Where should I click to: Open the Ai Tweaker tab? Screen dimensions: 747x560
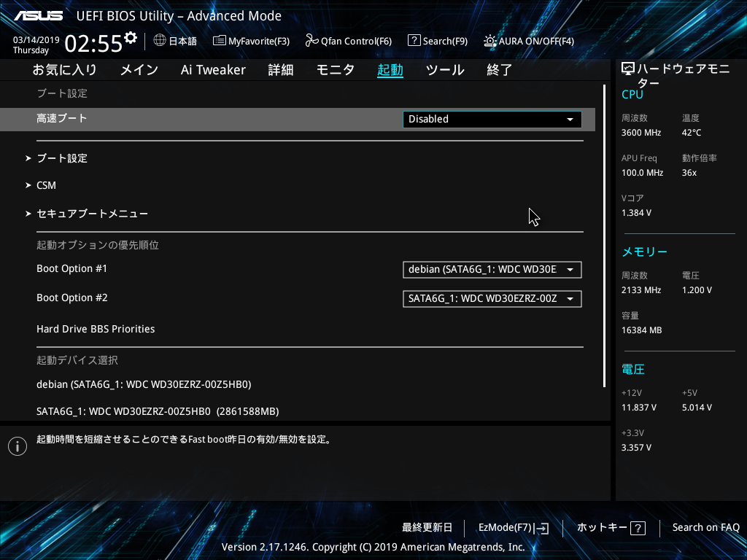tap(213, 70)
